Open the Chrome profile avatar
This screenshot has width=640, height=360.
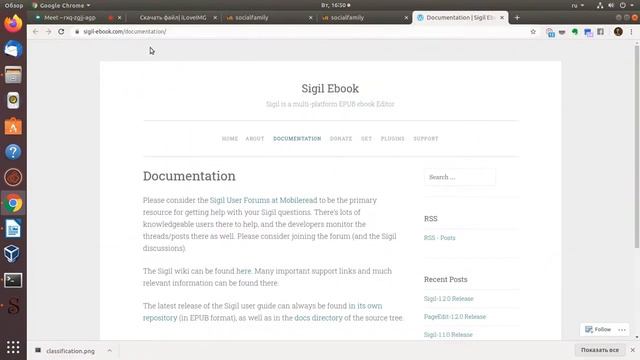point(618,31)
